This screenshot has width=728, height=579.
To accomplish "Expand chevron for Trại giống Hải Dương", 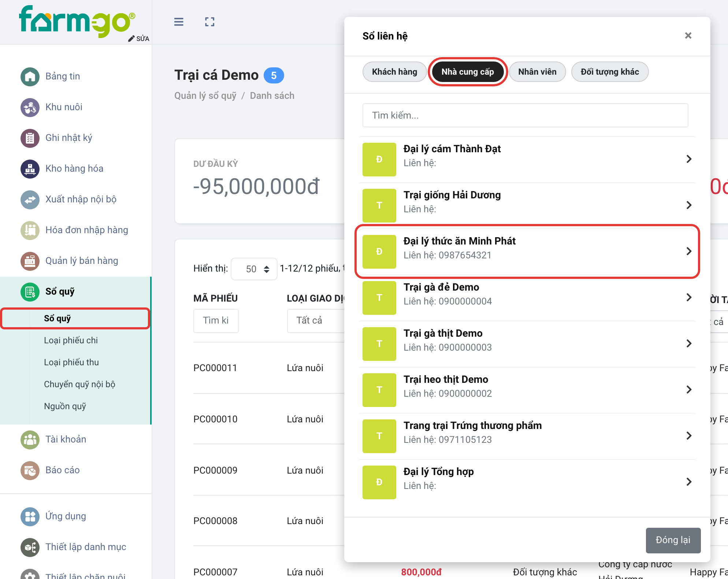I will (x=689, y=205).
